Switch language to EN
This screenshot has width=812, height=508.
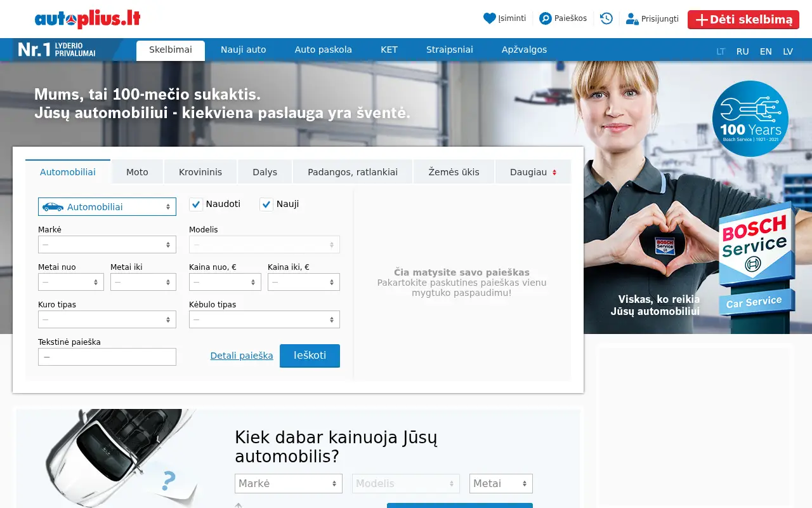pos(766,51)
